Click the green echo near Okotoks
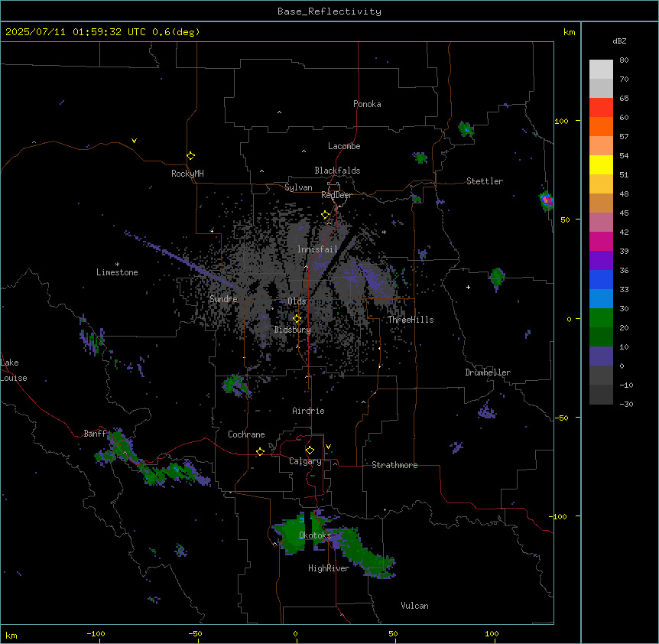Viewport: 659px width, 644px height. (291, 534)
